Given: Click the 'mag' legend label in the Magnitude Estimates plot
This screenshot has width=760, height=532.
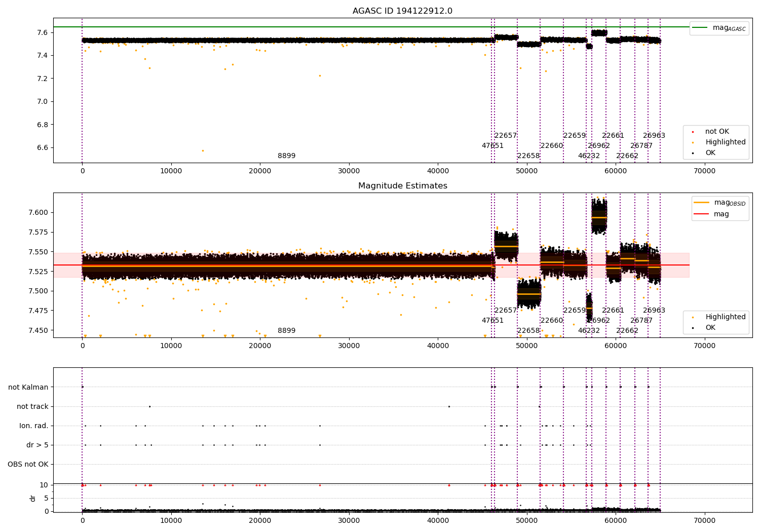Looking at the screenshot, I should (x=721, y=214).
